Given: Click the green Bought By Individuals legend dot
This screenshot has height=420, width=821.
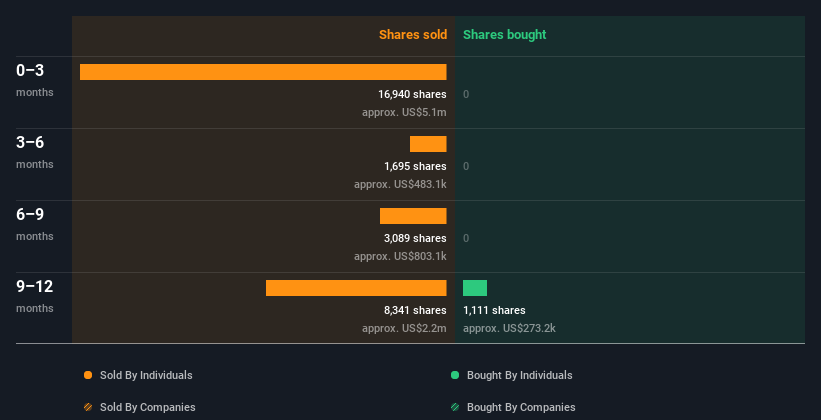Looking at the screenshot, I should [455, 375].
